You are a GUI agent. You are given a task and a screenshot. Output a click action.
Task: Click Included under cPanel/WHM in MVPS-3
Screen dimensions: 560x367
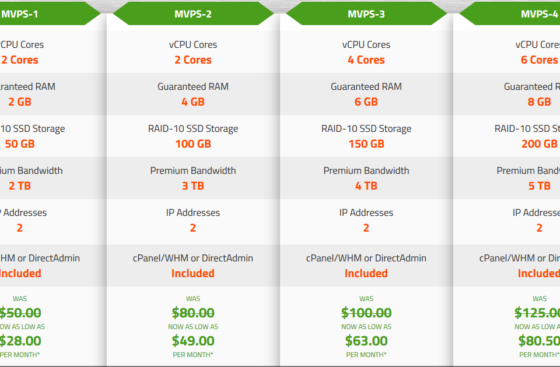(366, 273)
